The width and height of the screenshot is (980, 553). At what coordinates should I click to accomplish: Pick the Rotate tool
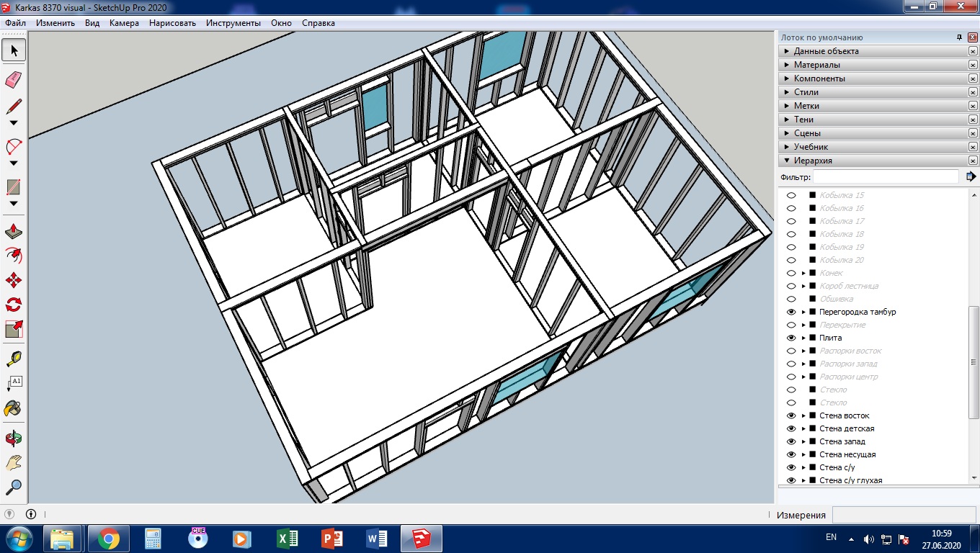click(13, 305)
